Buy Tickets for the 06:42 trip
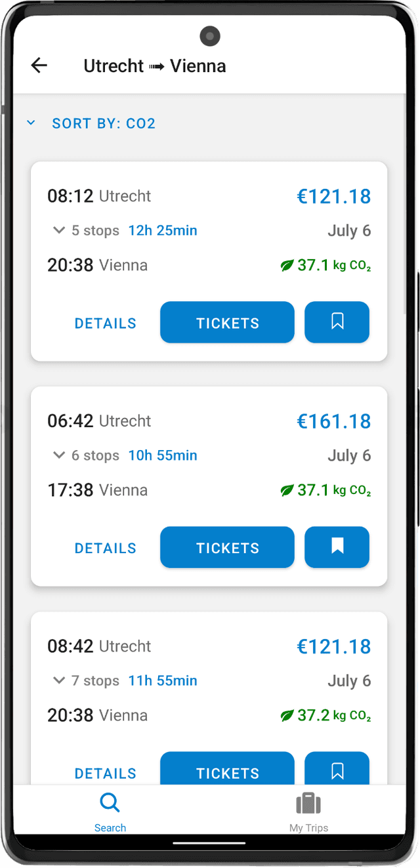Screen dimensions: 420x868 point(227,547)
